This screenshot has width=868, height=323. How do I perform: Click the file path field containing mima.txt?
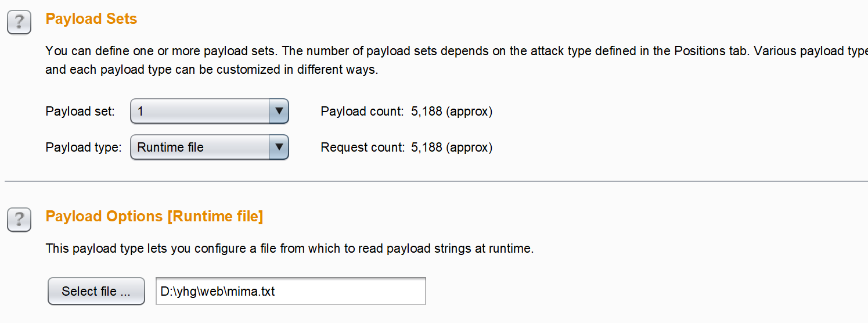click(x=290, y=291)
